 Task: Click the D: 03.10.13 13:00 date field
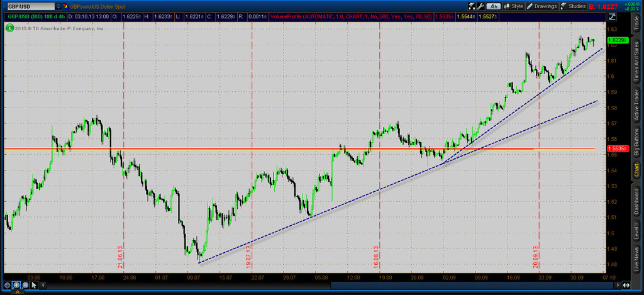[87, 17]
